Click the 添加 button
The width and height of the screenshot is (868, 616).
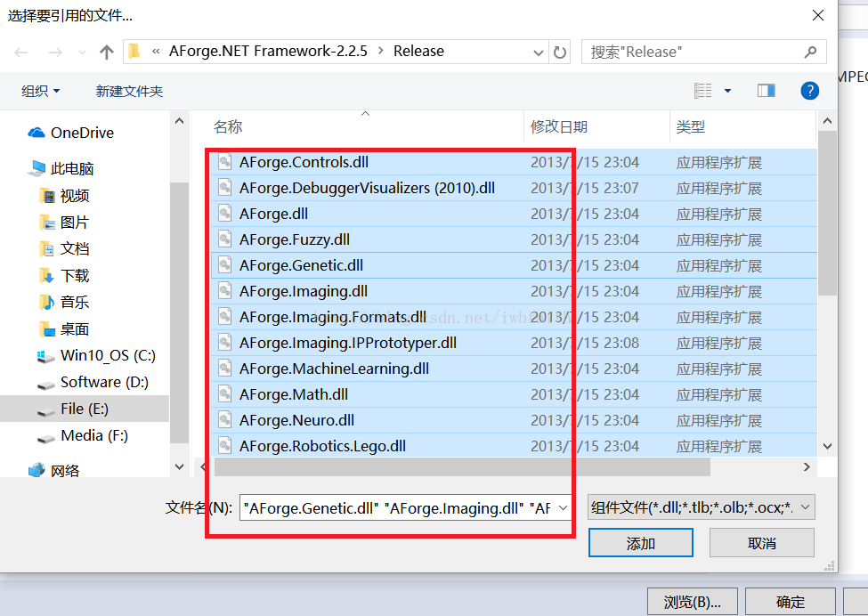[640, 543]
